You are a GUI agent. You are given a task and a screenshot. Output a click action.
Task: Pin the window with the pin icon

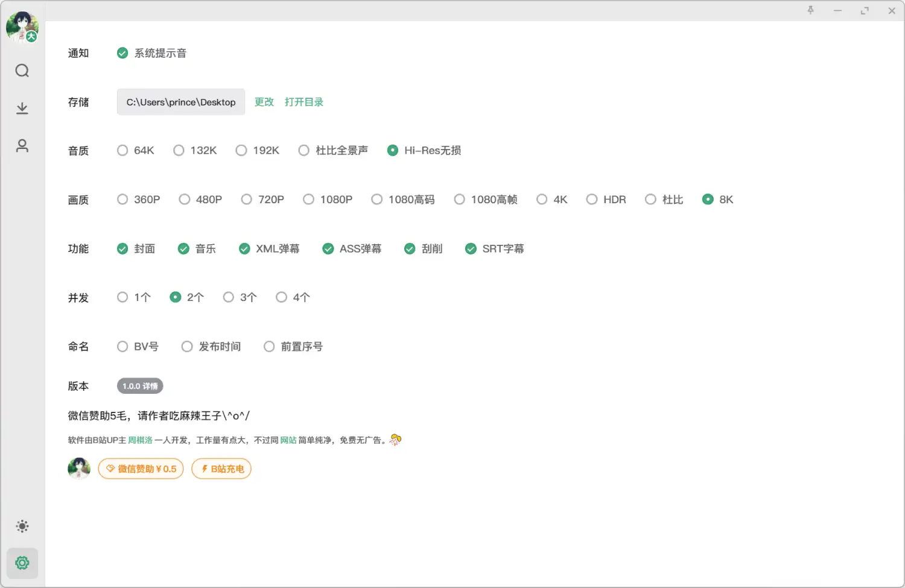pos(810,10)
